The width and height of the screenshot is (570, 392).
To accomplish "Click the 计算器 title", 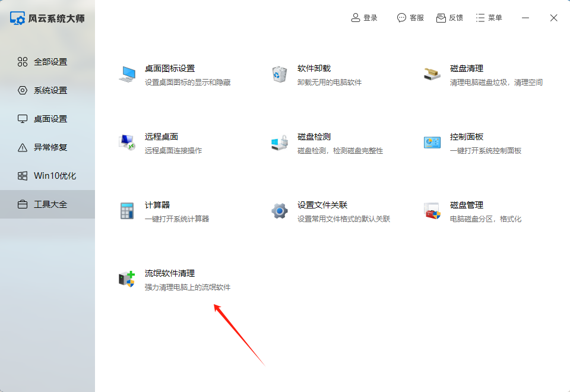I will 157,205.
